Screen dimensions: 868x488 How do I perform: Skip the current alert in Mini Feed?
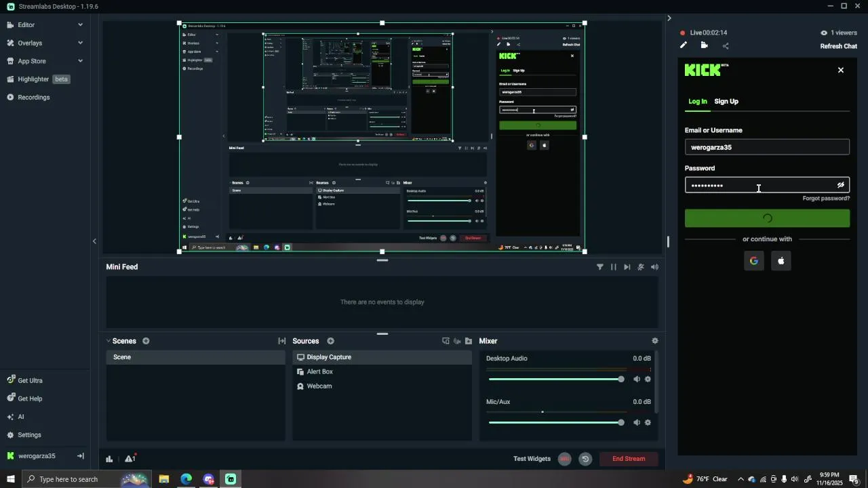coord(627,267)
